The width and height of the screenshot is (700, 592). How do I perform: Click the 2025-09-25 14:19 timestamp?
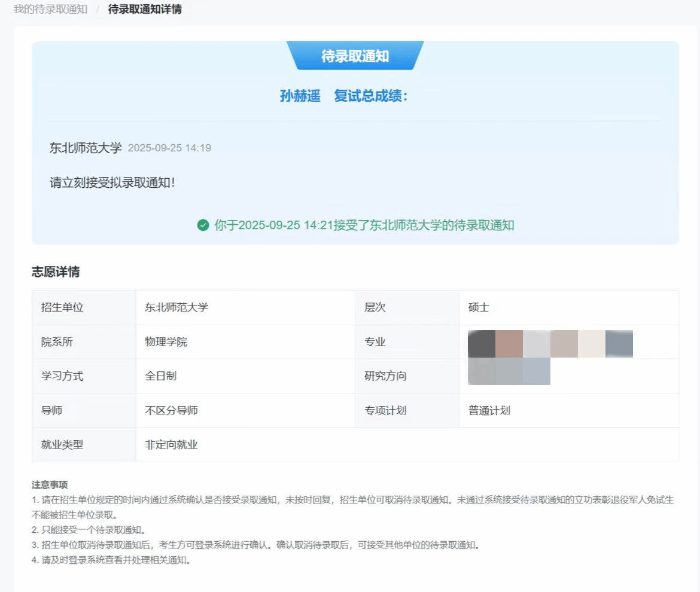click(169, 148)
